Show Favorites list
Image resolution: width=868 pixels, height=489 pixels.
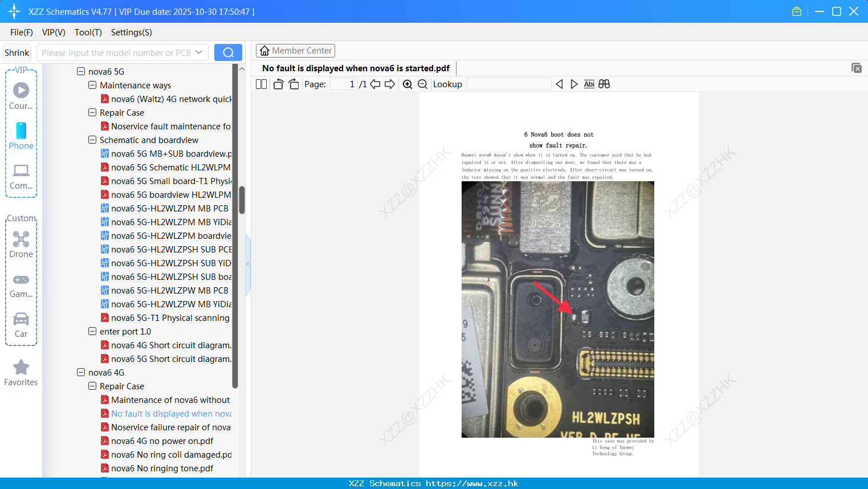click(x=21, y=373)
